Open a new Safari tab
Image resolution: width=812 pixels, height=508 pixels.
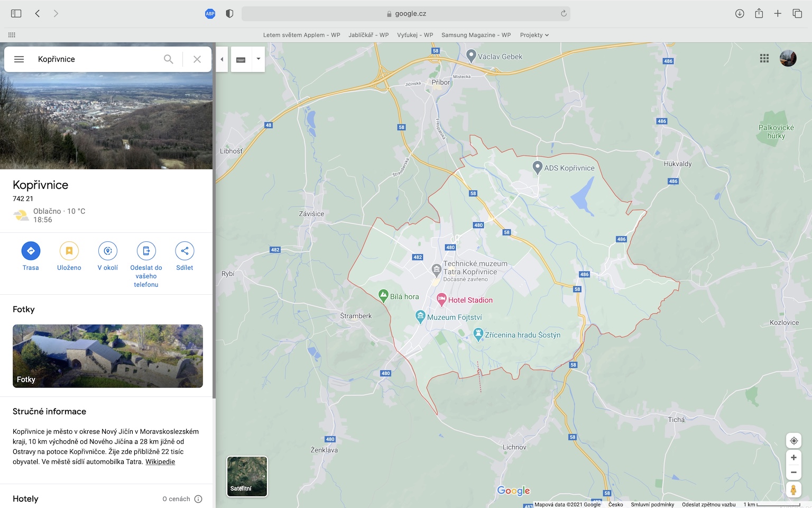point(778,14)
